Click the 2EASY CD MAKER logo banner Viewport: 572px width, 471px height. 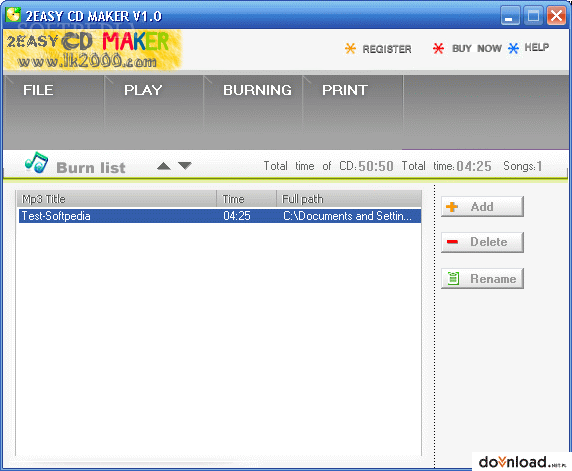pos(93,50)
